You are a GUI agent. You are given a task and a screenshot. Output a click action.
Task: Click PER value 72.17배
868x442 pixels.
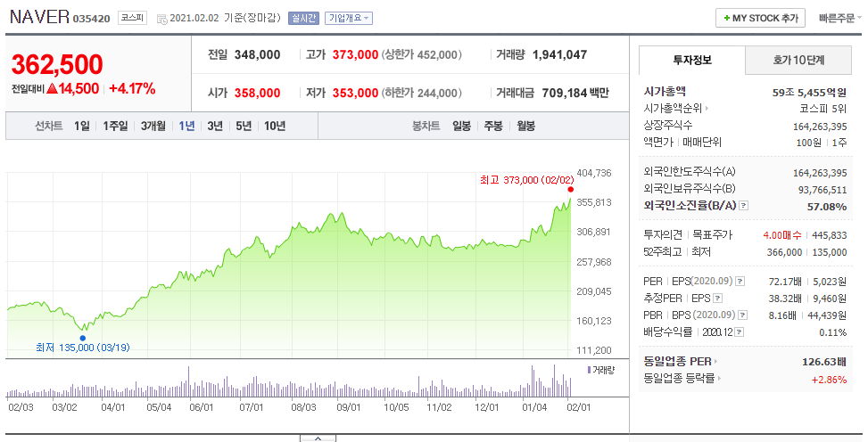pyautogui.click(x=785, y=282)
